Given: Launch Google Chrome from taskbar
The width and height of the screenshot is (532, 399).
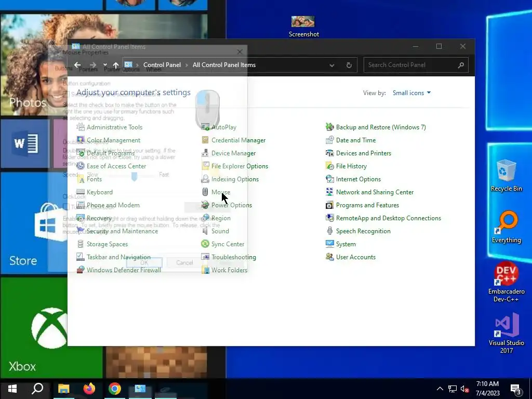Looking at the screenshot, I should pos(115,389).
